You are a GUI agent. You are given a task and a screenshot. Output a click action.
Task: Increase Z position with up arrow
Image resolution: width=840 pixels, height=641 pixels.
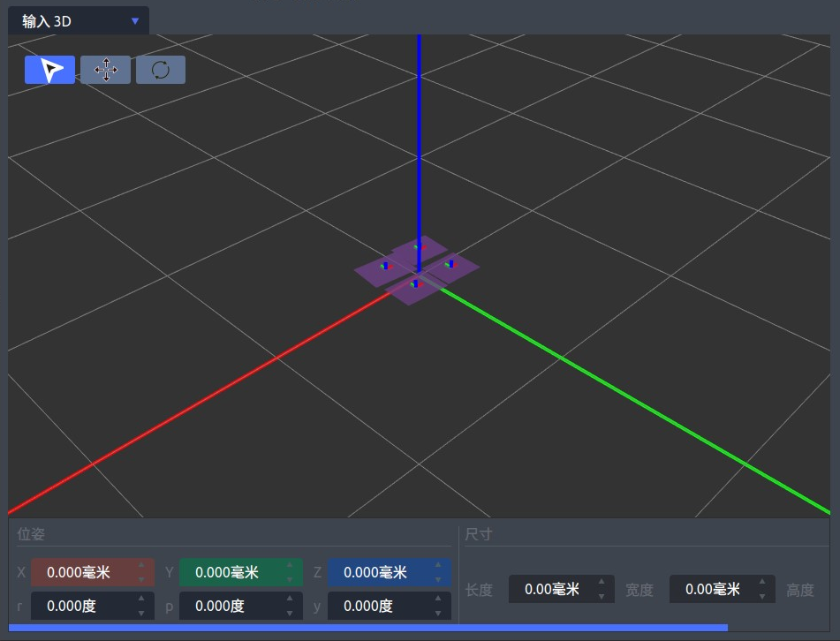(438, 565)
